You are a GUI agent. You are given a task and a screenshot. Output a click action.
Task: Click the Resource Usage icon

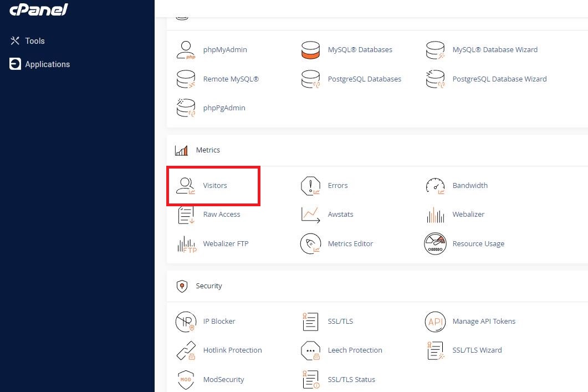[x=435, y=244]
